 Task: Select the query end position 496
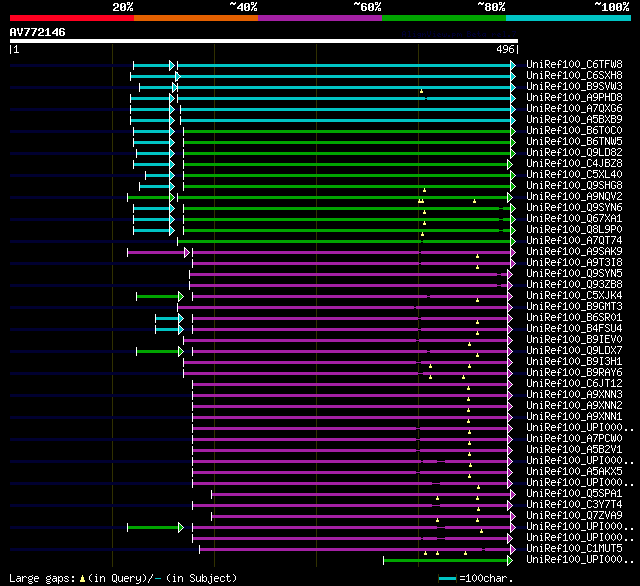[x=505, y=49]
